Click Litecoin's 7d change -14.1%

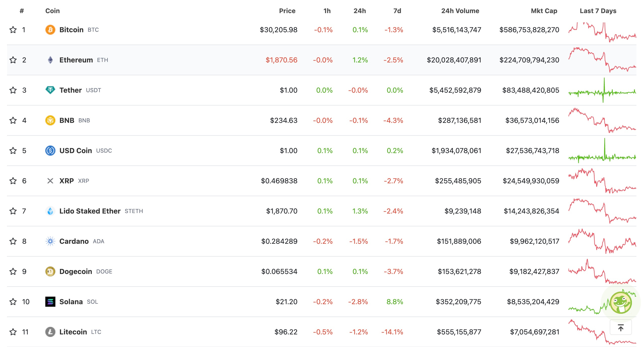pos(392,332)
